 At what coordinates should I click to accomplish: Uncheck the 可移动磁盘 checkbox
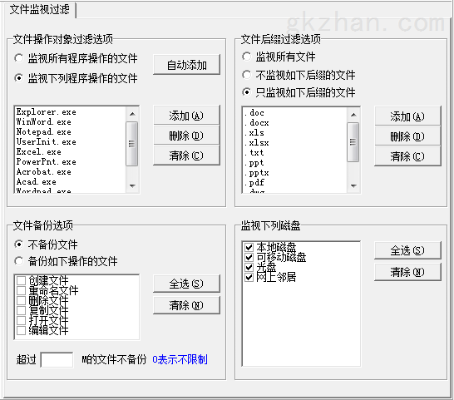249,257
